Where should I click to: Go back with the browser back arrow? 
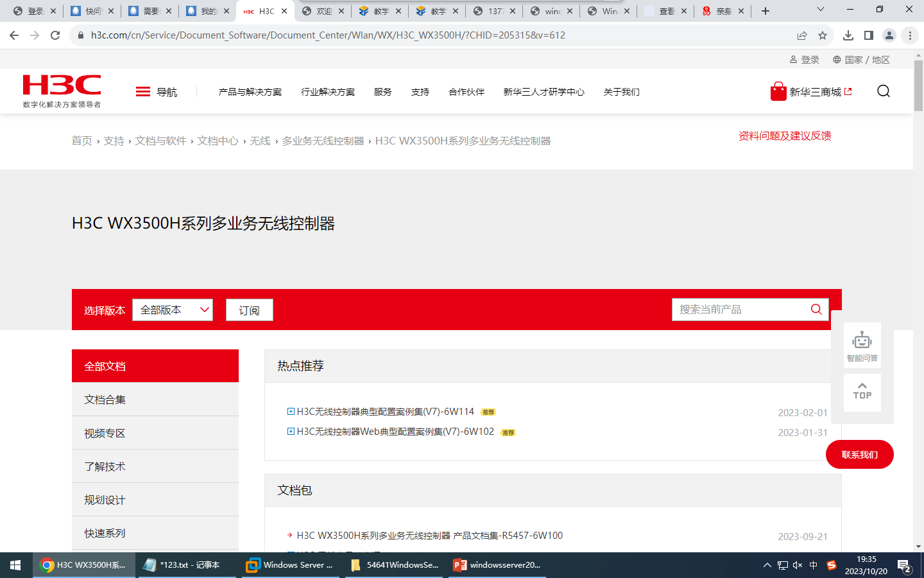tap(14, 35)
